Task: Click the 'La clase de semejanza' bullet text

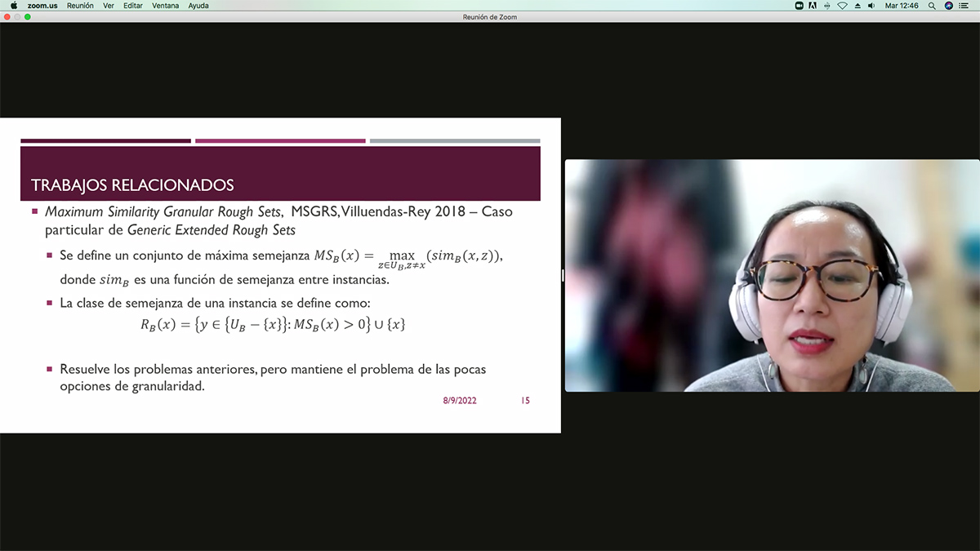Action: pos(216,302)
